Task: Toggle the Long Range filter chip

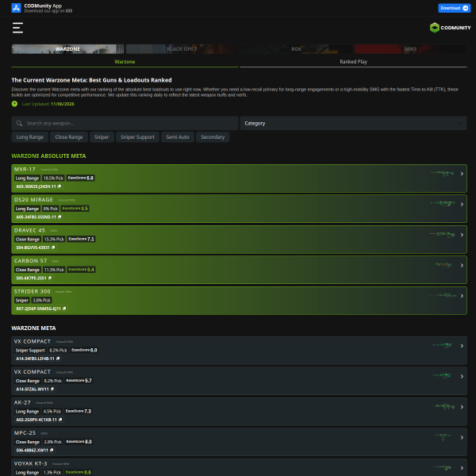Action: tap(30, 137)
